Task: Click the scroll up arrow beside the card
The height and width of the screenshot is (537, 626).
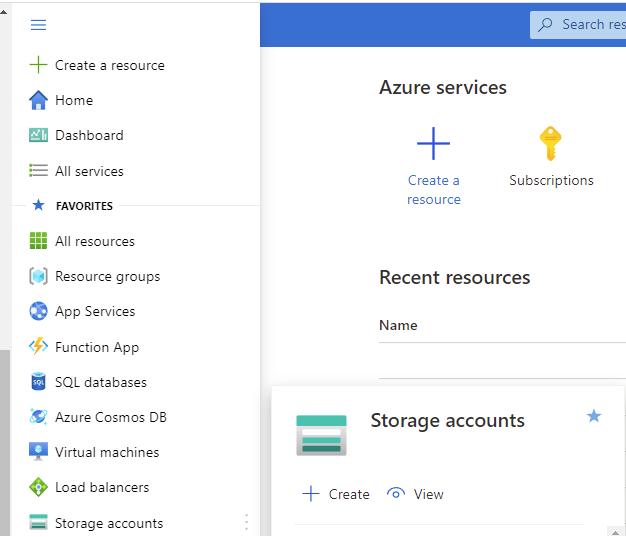Action: point(616,533)
